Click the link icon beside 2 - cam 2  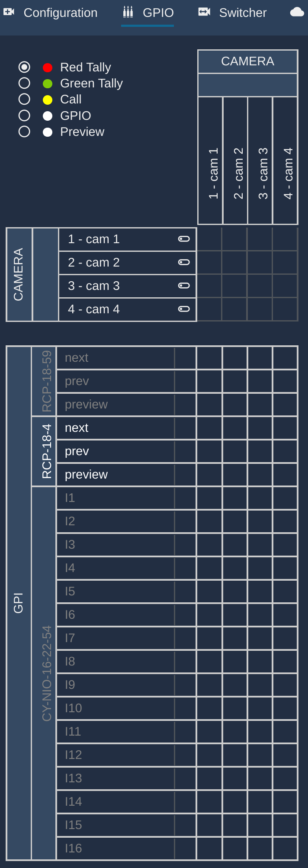pyautogui.click(x=184, y=262)
